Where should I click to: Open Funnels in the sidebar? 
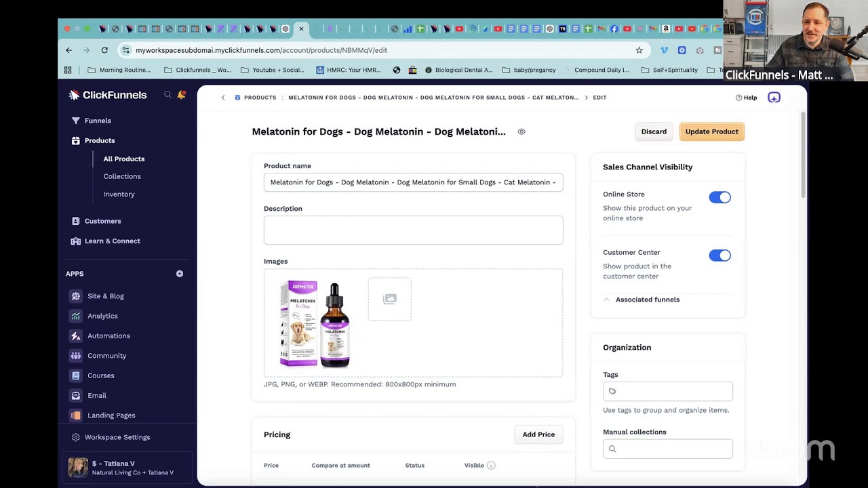point(98,121)
